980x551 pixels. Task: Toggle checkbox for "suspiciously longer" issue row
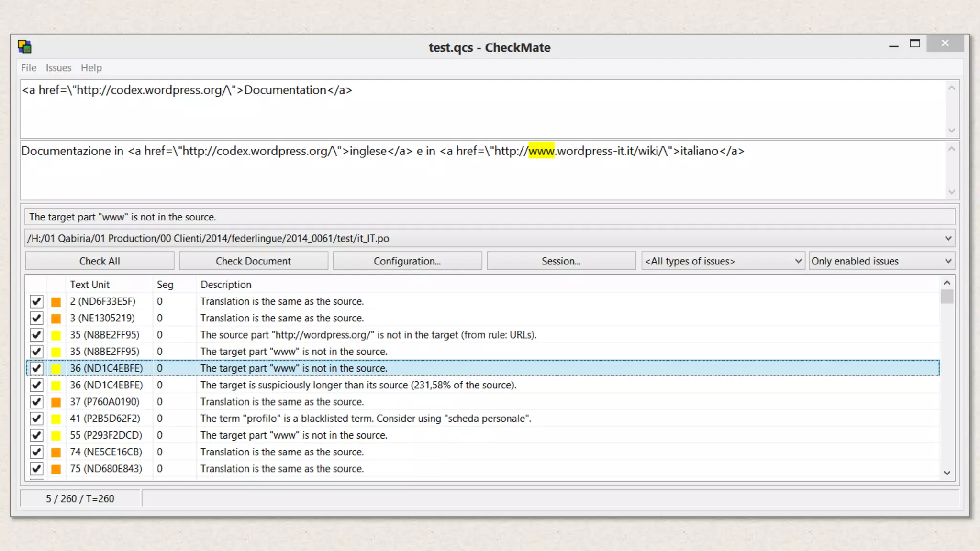click(36, 385)
